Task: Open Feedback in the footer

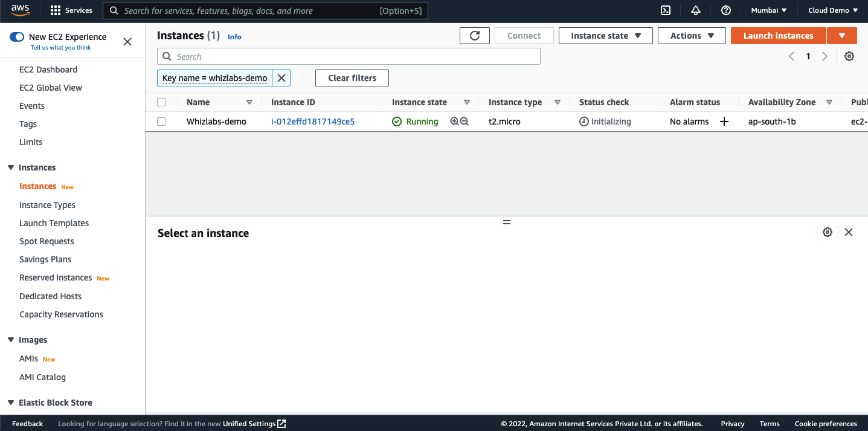Action: tap(28, 424)
